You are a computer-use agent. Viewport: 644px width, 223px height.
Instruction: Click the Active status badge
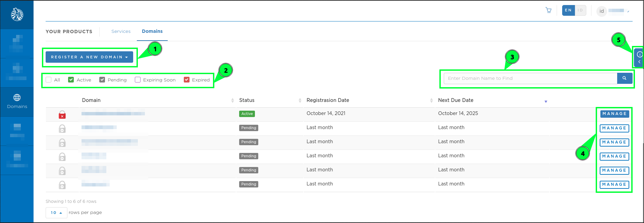tap(247, 114)
